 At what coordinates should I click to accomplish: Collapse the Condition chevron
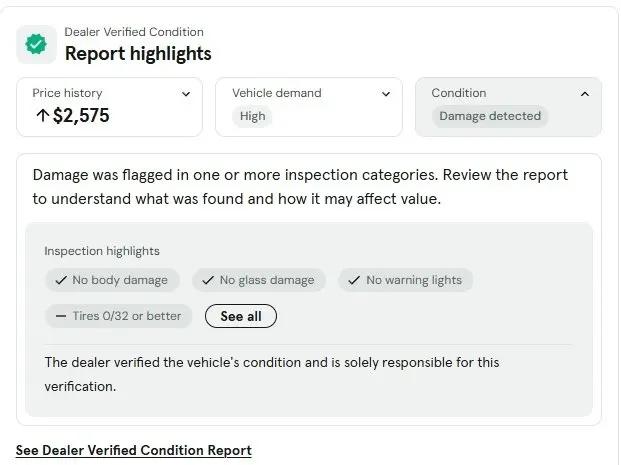(585, 94)
